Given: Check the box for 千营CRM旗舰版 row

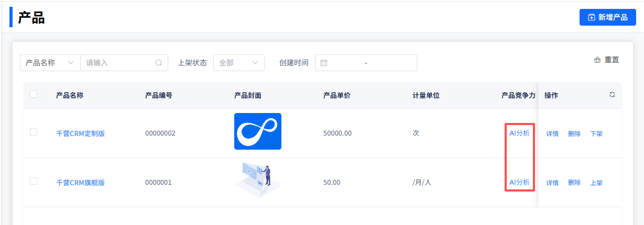Looking at the screenshot, I should coord(34,181).
